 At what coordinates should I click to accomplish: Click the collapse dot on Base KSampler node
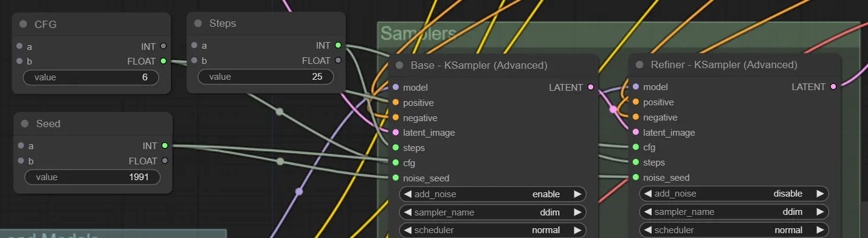click(399, 65)
